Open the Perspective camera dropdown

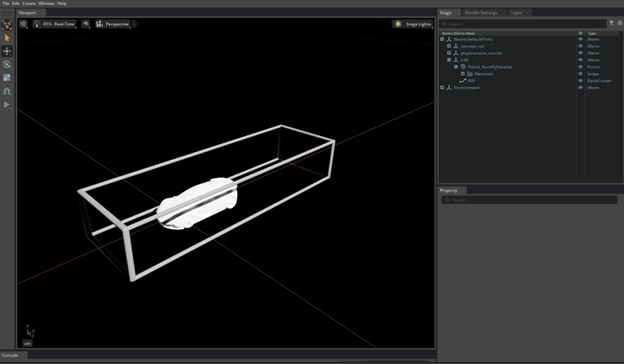click(x=113, y=24)
